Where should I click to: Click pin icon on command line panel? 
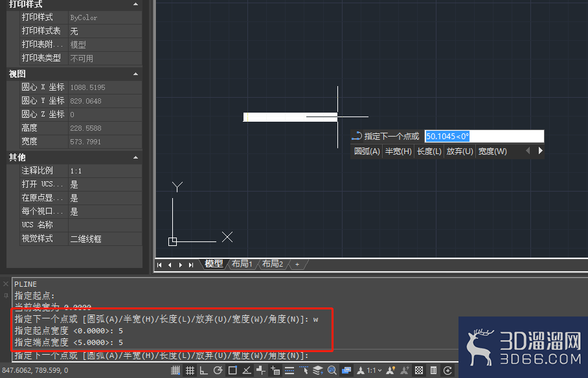pos(6,296)
